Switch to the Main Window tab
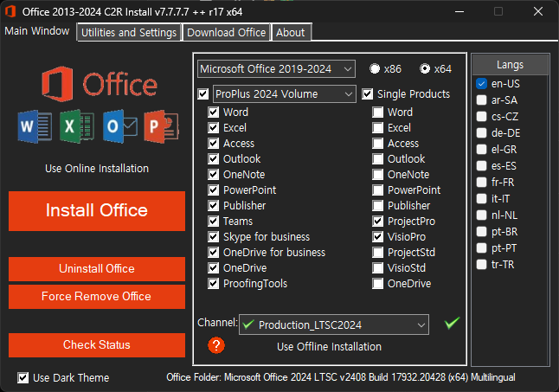 pos(37,31)
